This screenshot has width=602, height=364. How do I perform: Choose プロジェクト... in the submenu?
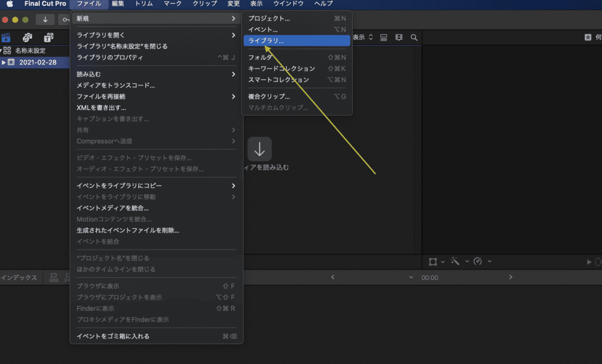pos(297,18)
